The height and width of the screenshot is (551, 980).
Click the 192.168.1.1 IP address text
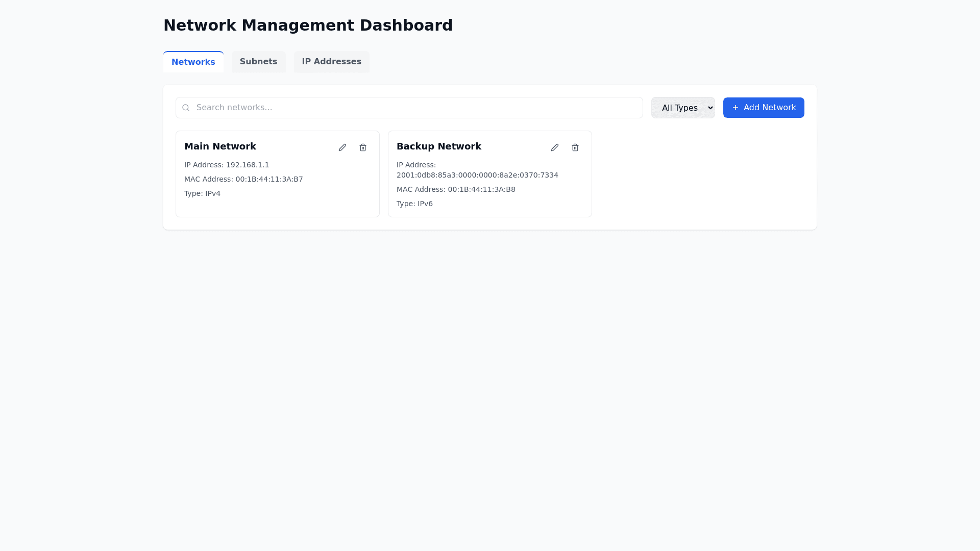pos(247,165)
